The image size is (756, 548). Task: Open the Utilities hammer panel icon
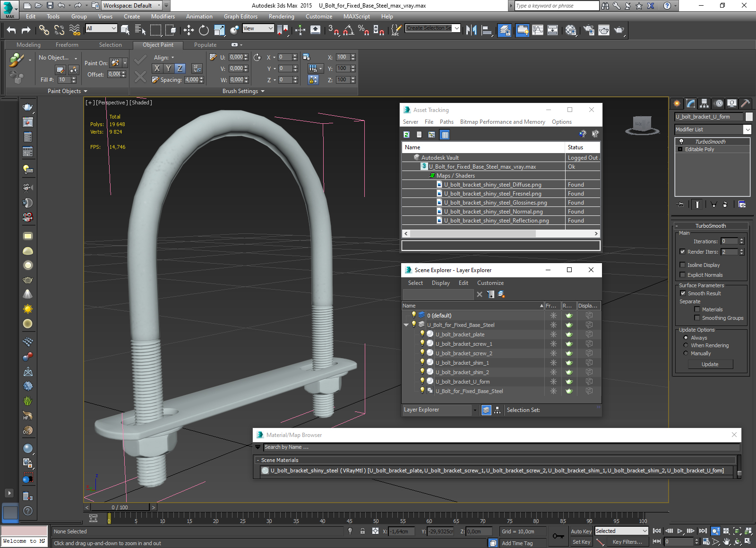pyautogui.click(x=745, y=103)
